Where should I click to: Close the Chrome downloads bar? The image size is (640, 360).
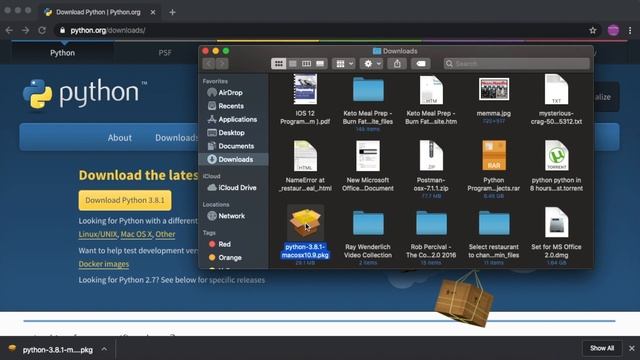click(631, 348)
